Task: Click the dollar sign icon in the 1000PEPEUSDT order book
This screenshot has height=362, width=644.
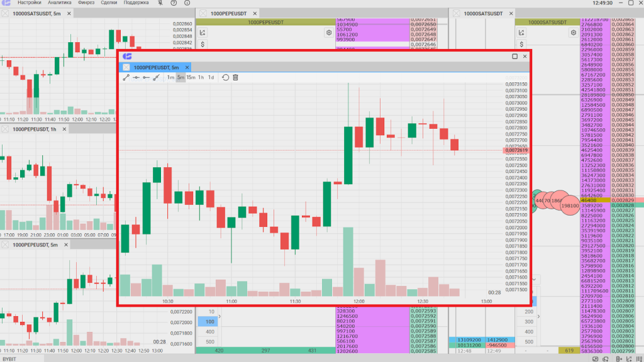Action: (x=203, y=44)
